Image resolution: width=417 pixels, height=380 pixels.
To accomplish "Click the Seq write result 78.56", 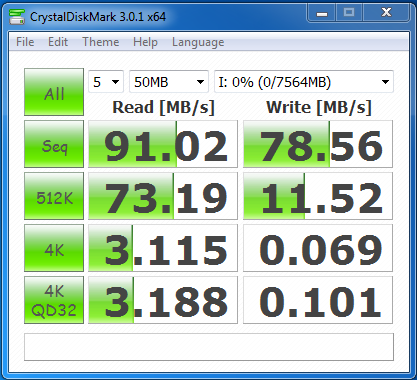I will [x=318, y=144].
